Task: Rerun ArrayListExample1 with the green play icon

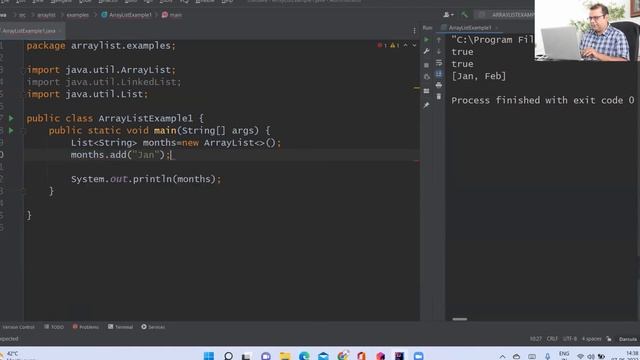Action: (427, 40)
